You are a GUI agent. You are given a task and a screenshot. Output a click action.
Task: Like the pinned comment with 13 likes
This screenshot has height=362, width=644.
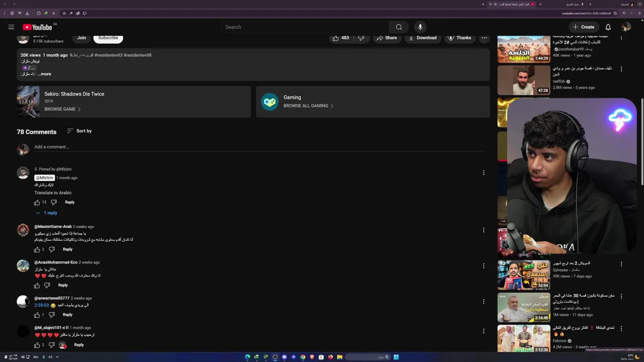click(37, 202)
